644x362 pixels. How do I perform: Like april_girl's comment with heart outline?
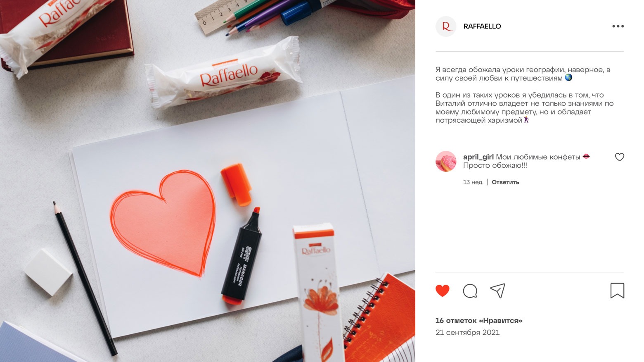(619, 157)
